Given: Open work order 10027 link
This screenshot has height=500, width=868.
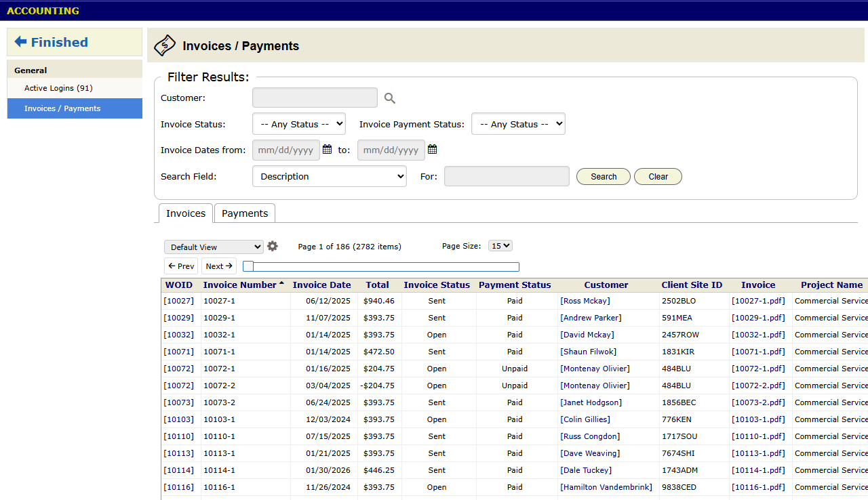Looking at the screenshot, I should (179, 301).
